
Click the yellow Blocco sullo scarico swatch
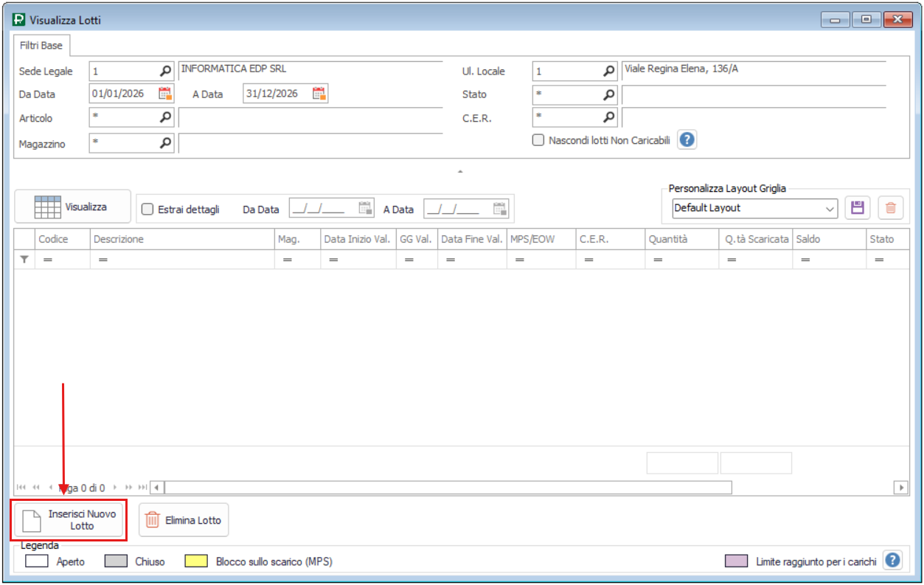(x=195, y=561)
